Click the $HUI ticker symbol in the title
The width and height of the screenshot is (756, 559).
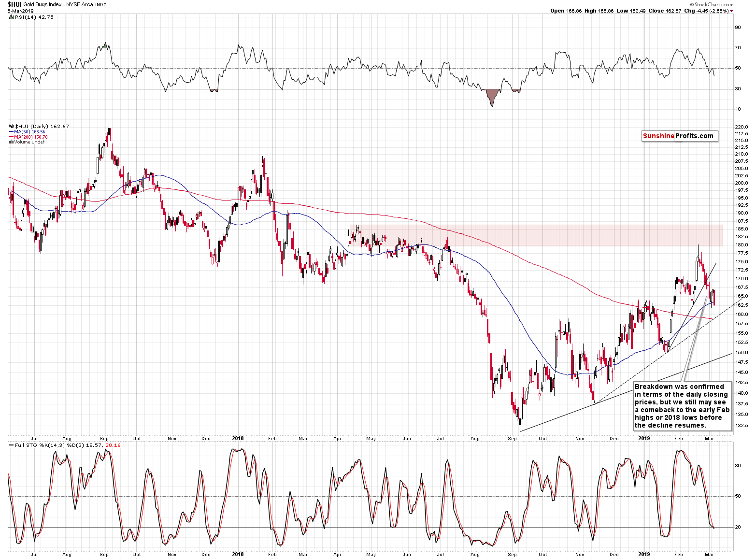tap(14, 4)
